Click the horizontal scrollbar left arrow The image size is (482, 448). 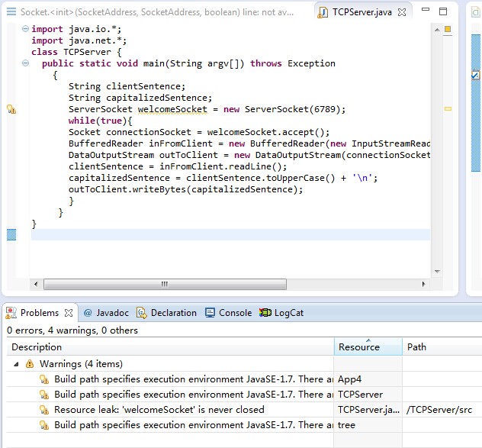coord(36,284)
